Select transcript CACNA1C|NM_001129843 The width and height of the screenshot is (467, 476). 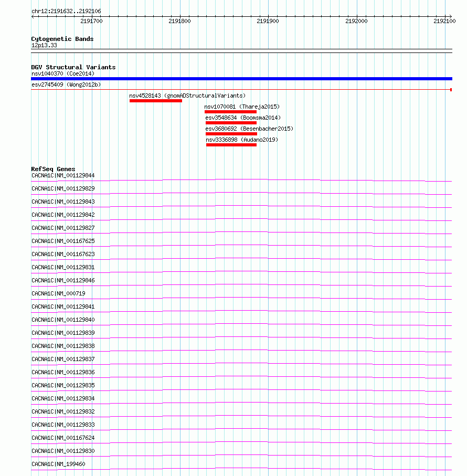[63, 202]
